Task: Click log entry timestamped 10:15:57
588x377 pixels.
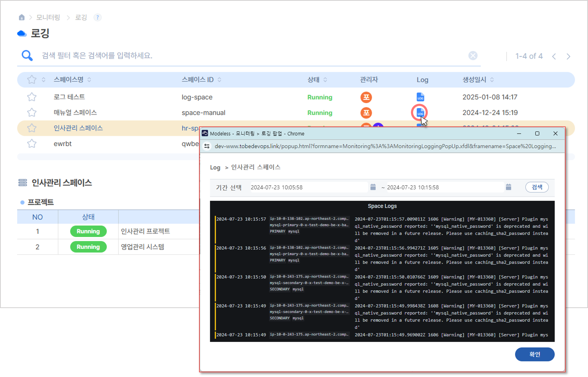Action: 382,230
